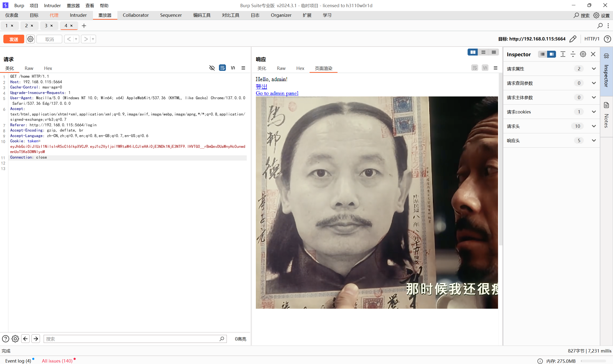
Task: Open Burp menu
Action: click(x=19, y=6)
